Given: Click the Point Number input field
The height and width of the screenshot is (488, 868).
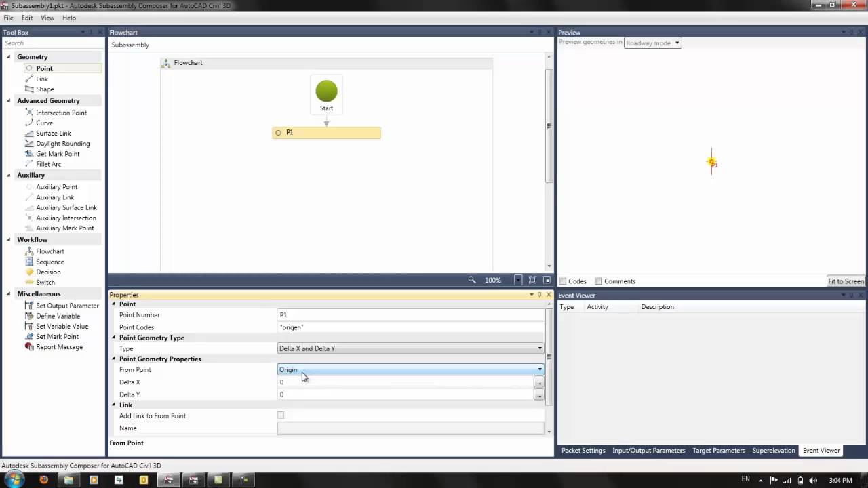Looking at the screenshot, I should click(411, 314).
